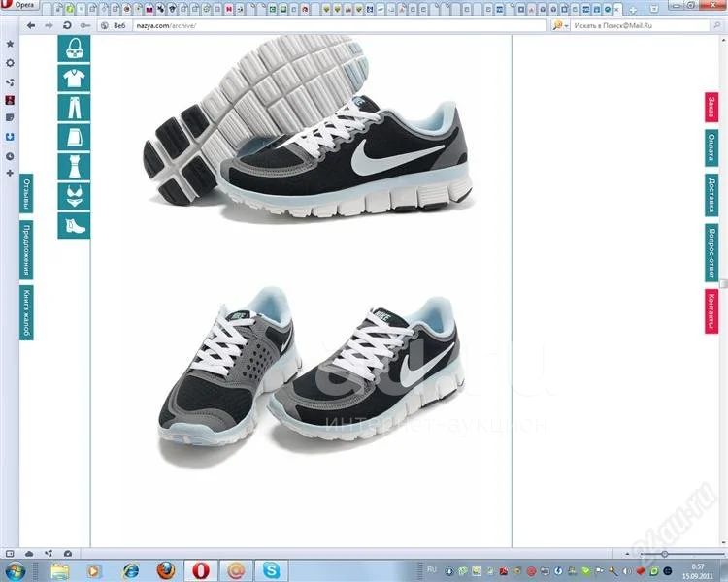Open Opera bookmarks star panel
Screen dimensions: 728x582
tap(10, 44)
